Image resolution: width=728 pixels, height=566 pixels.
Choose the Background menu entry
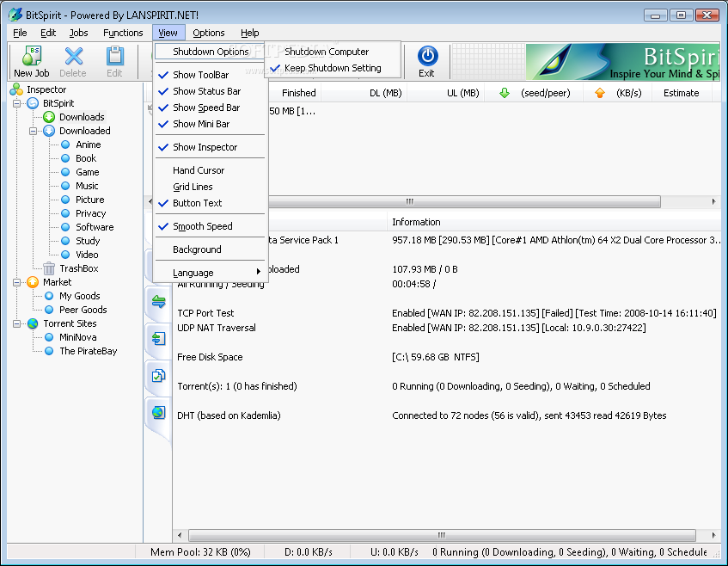pos(211,249)
